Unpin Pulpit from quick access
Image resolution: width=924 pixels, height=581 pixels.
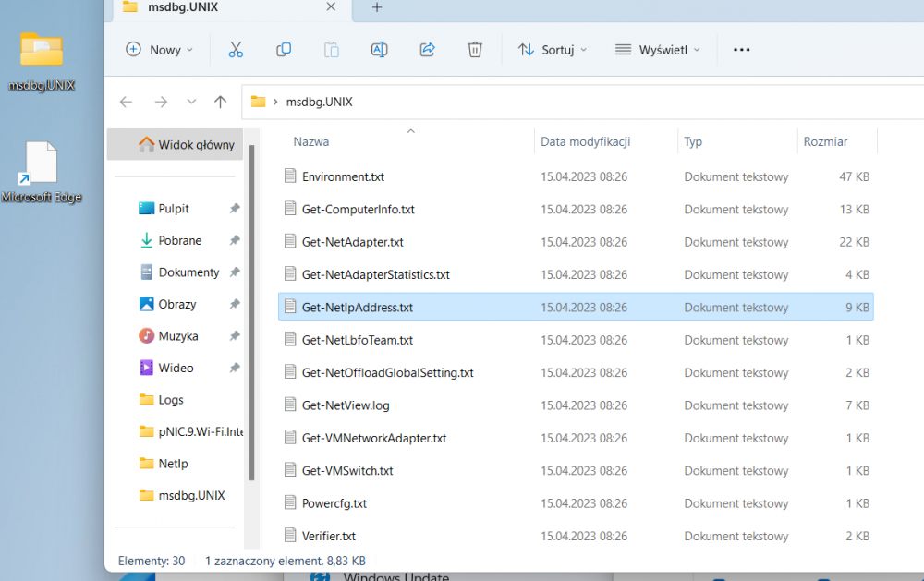click(235, 209)
